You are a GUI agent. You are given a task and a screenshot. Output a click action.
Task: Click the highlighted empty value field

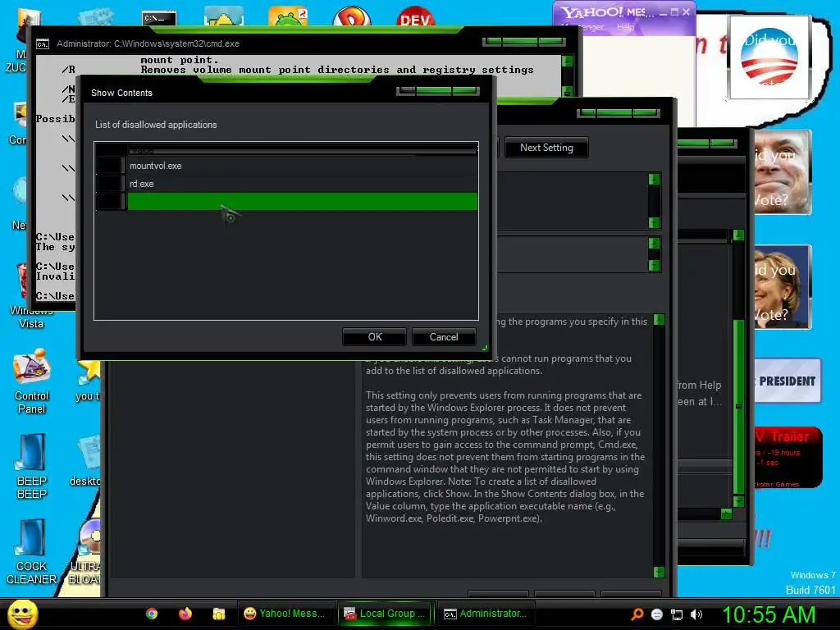pos(303,202)
